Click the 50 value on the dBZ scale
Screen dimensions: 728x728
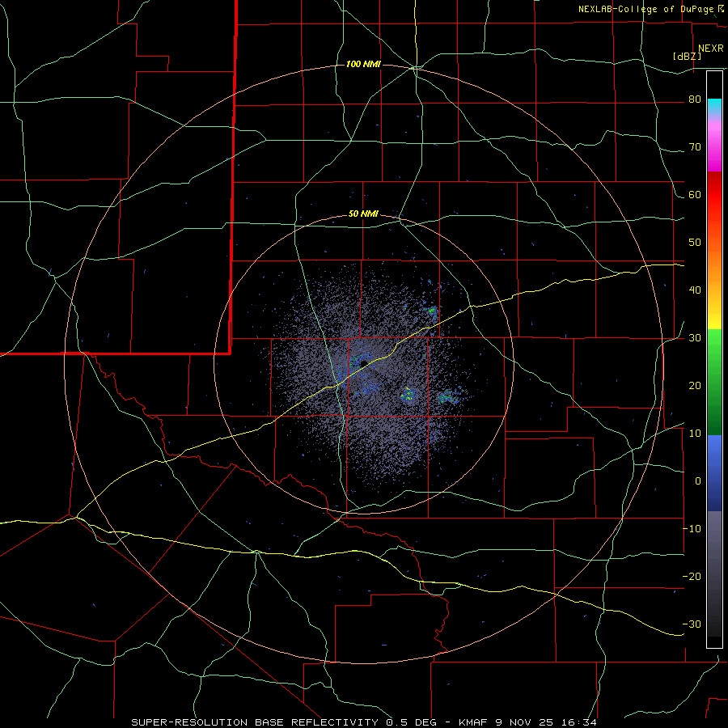click(x=695, y=243)
